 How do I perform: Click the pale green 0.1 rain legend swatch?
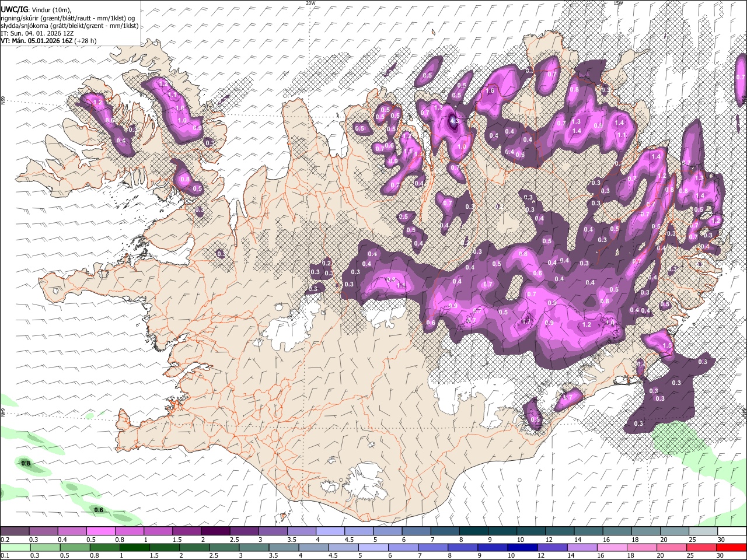click(x=15, y=547)
